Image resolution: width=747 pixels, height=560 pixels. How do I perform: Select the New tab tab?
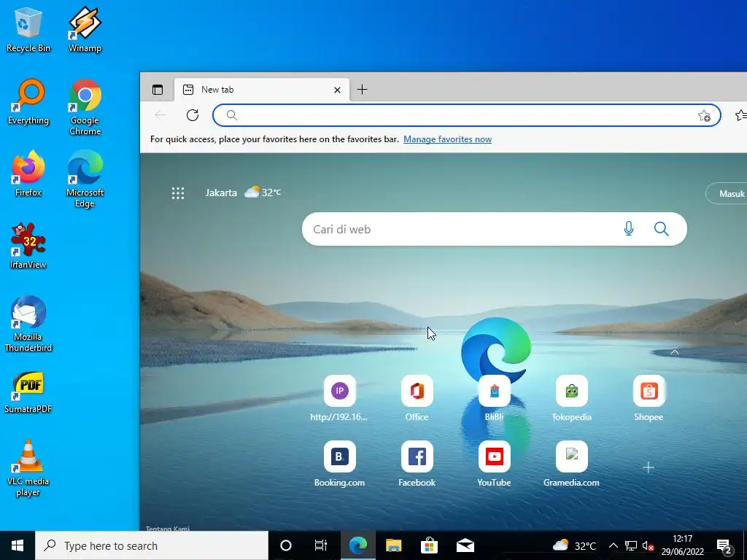[x=262, y=90]
